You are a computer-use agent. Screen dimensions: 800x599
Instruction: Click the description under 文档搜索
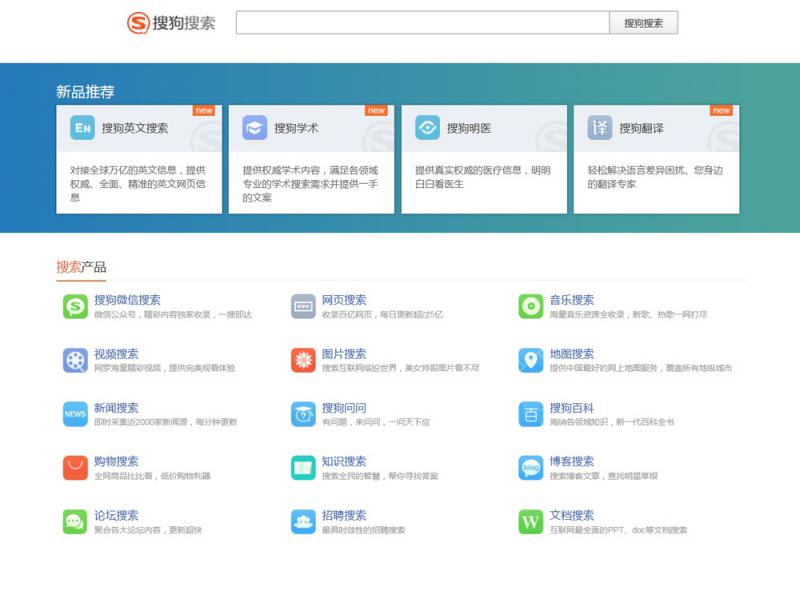tap(618, 531)
